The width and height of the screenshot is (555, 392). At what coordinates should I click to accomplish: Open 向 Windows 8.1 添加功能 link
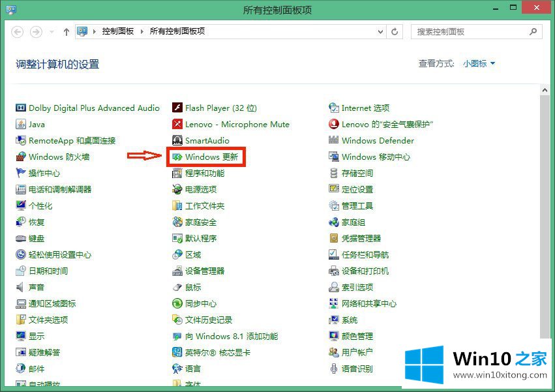(232, 336)
